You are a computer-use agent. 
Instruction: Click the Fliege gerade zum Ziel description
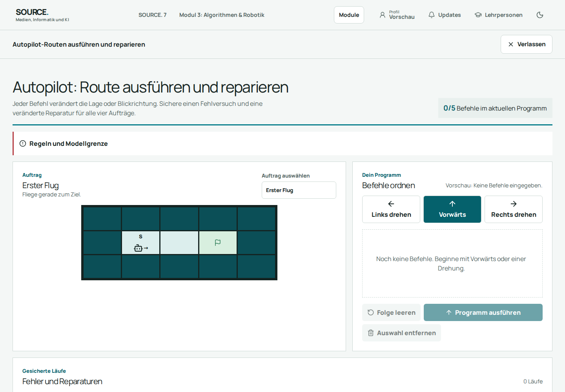(52, 194)
